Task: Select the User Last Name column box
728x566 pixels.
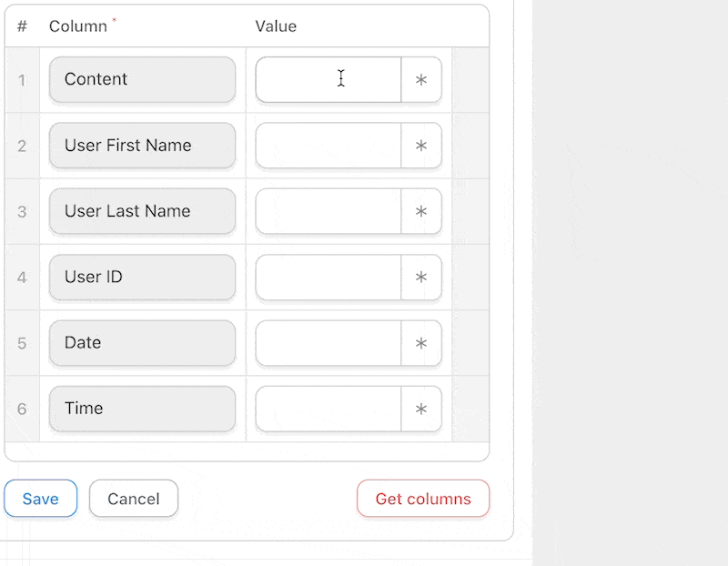Action: point(142,212)
